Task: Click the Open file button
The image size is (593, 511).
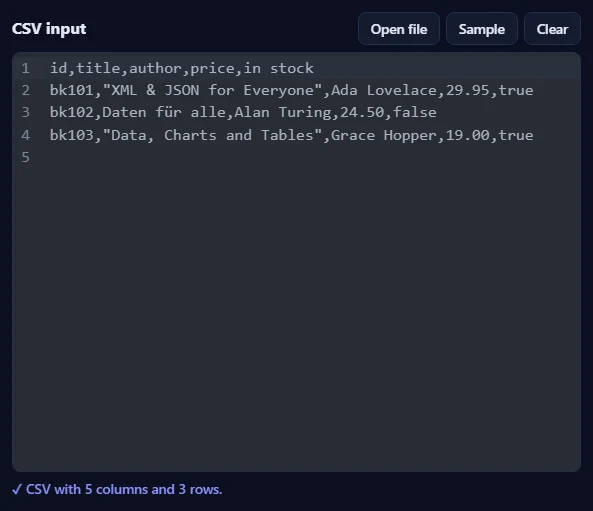Action: [399, 29]
